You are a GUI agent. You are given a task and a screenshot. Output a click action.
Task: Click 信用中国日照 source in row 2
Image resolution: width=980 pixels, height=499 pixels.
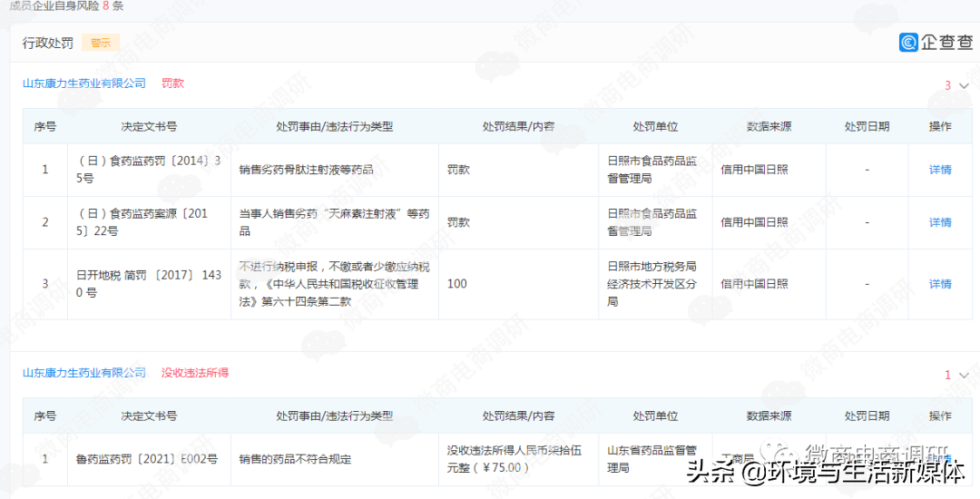pyautogui.click(x=754, y=222)
